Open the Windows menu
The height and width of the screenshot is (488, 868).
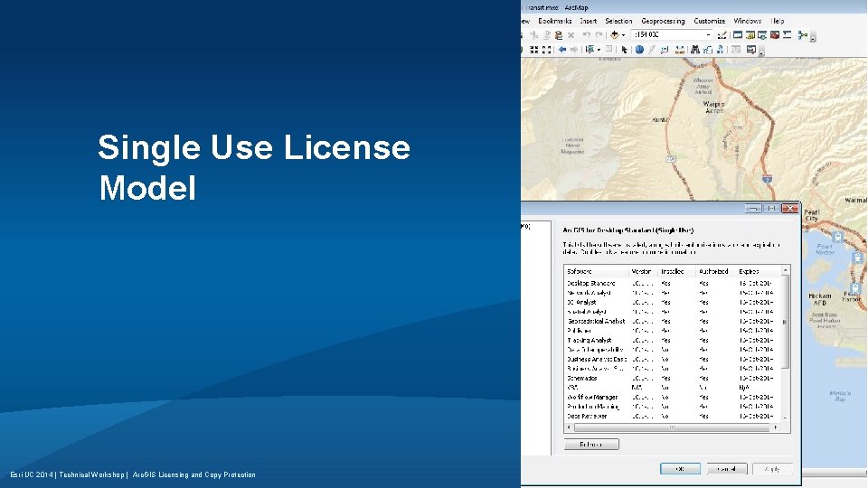coord(748,21)
